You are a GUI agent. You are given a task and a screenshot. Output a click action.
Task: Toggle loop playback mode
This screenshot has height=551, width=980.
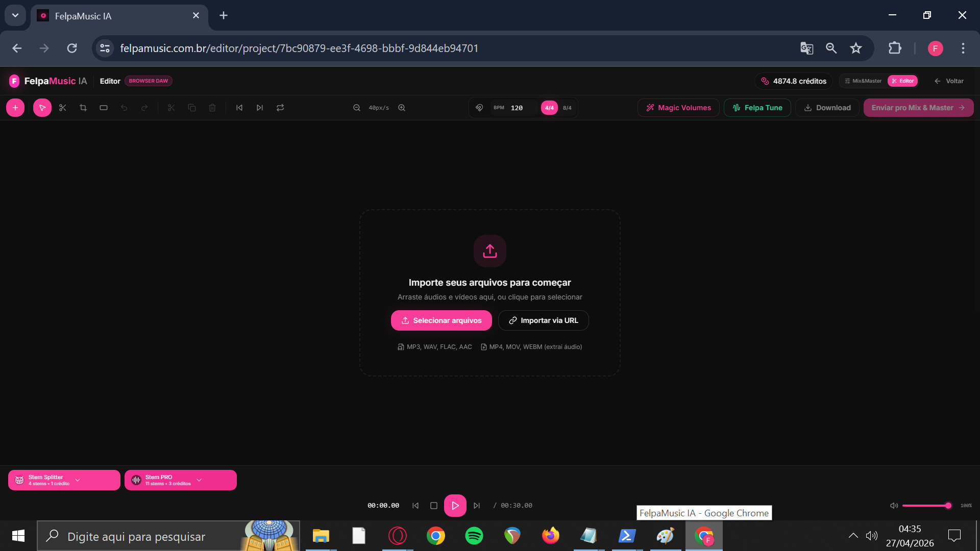(280, 108)
